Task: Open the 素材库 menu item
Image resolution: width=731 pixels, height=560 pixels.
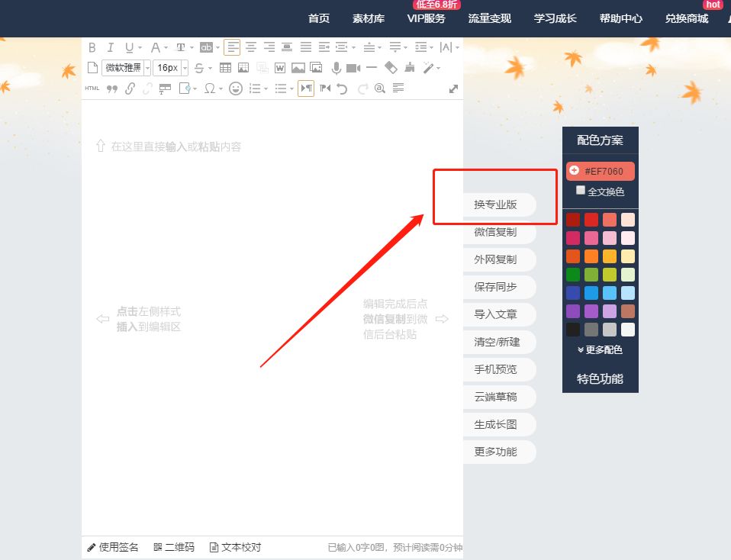Action: [369, 18]
